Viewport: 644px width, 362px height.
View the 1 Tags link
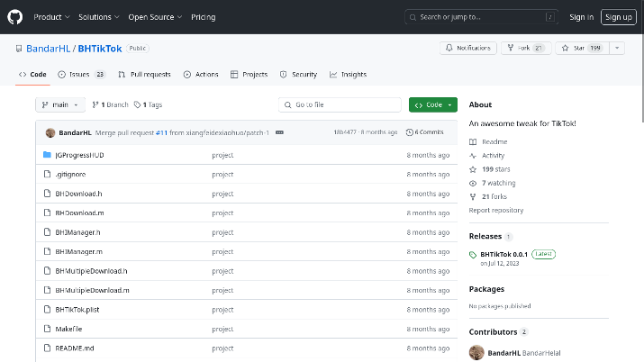click(149, 104)
